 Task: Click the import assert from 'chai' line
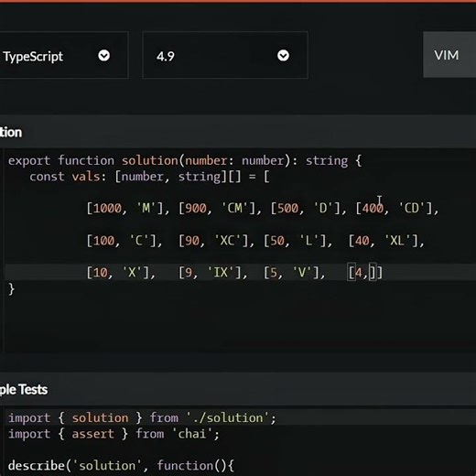[114, 434]
